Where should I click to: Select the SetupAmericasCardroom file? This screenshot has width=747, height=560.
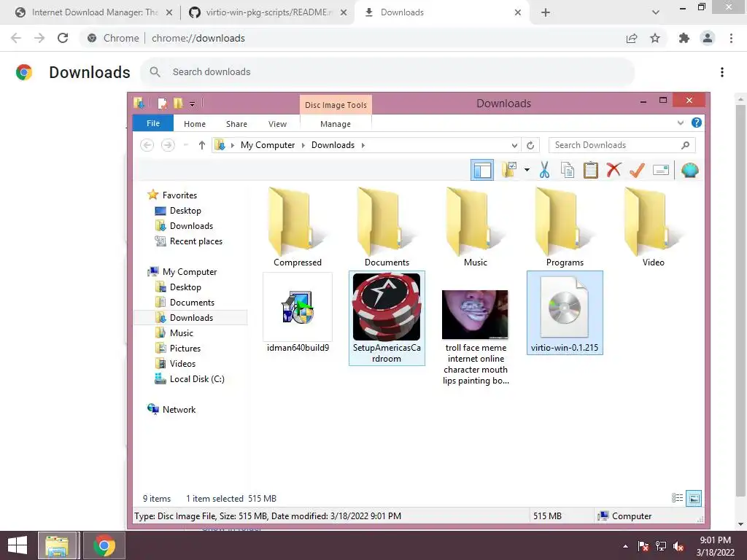click(x=387, y=319)
